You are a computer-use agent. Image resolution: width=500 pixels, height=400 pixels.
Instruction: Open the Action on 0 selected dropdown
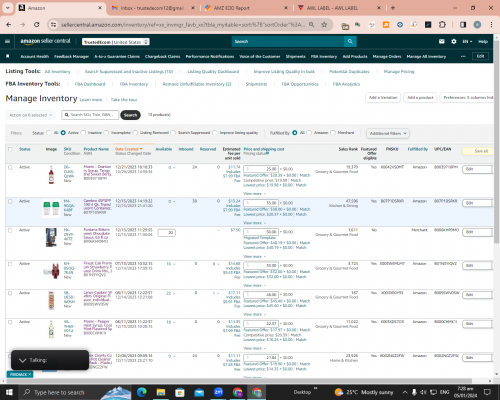pos(30,115)
